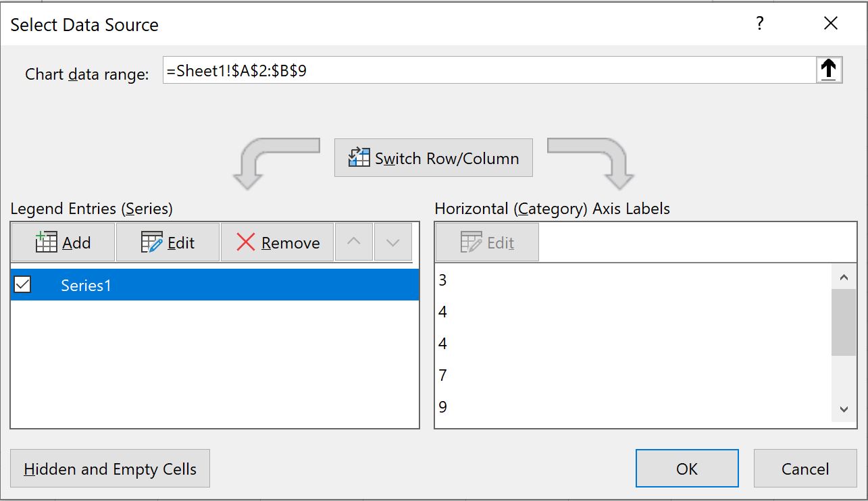Screen dimensions: 868x501
Task: Close the Select Data Source dialog
Action: tap(831, 24)
